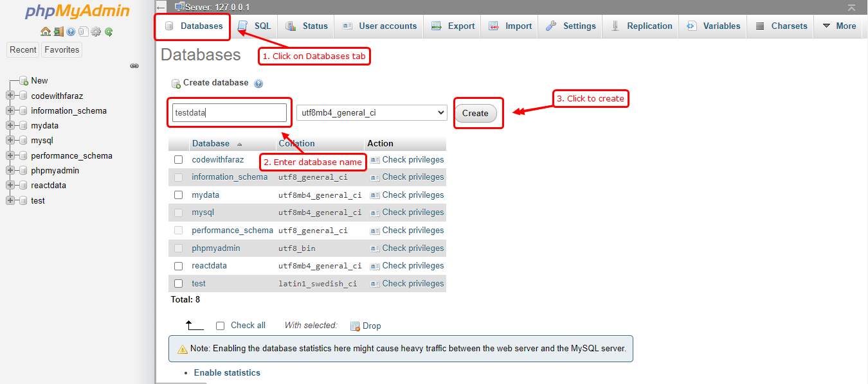Open performance_schema link in the table
868x384 pixels.
coord(232,231)
